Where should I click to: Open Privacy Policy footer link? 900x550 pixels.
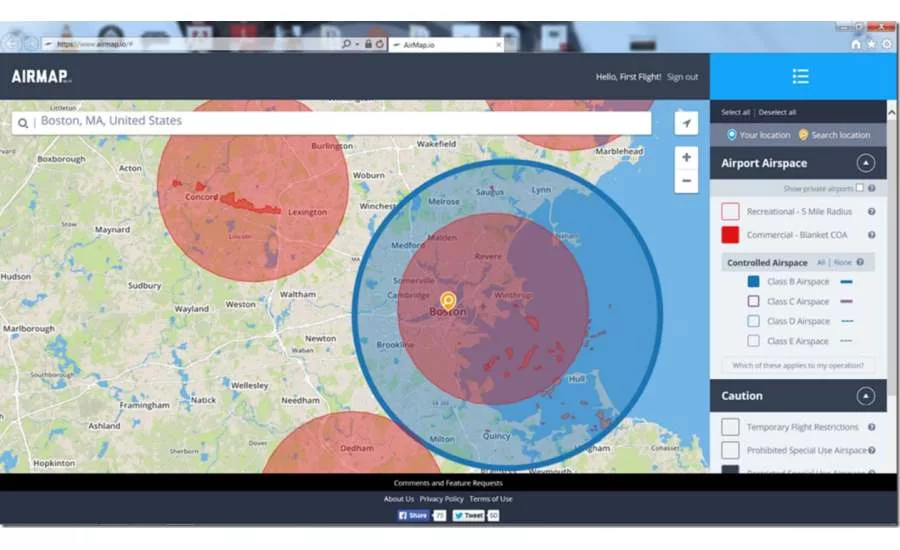441,499
